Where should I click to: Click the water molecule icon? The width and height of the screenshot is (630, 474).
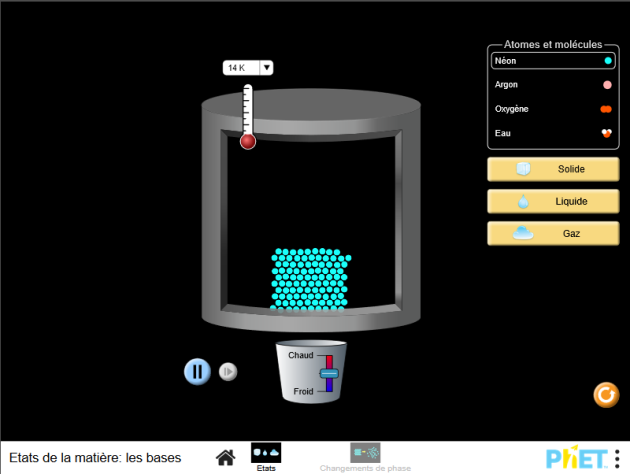pos(607,133)
